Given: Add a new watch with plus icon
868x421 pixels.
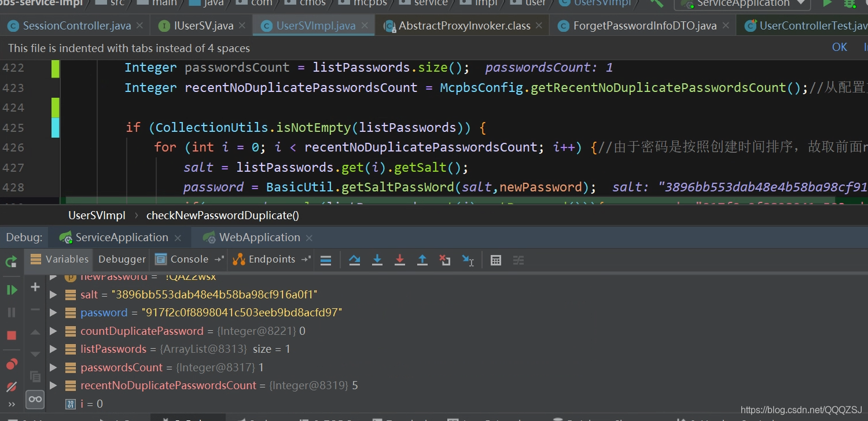Looking at the screenshot, I should [x=35, y=287].
